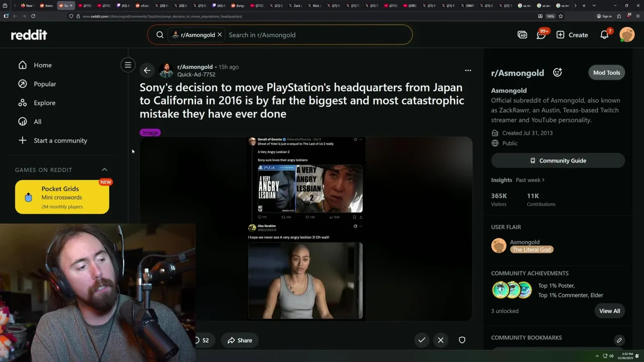Open the user avatar menu
The width and height of the screenshot is (644, 362).
coord(627,35)
